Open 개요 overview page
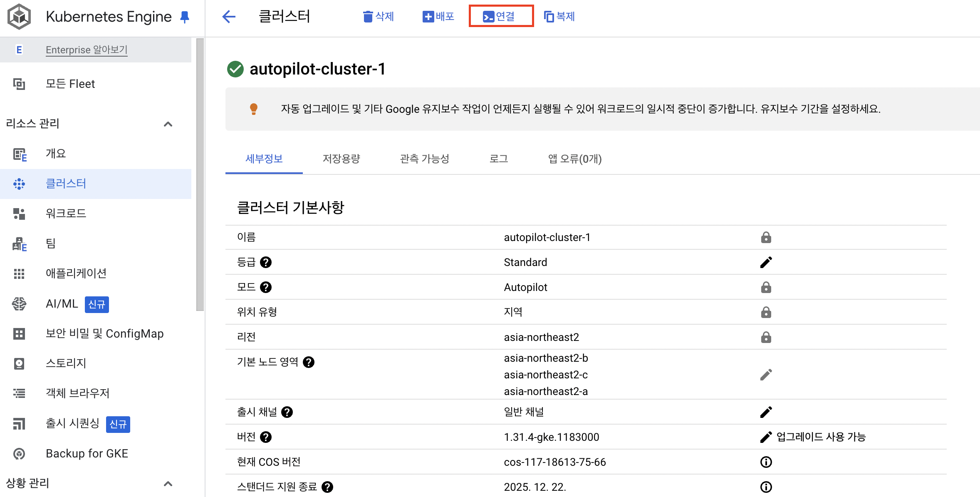The image size is (980, 497). coord(56,153)
